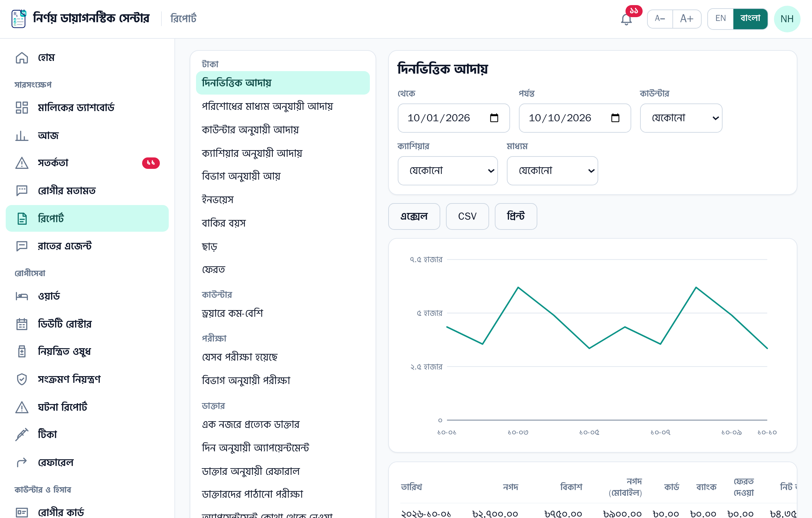Export report as CSV
The image size is (812, 518).
pyautogui.click(x=467, y=216)
